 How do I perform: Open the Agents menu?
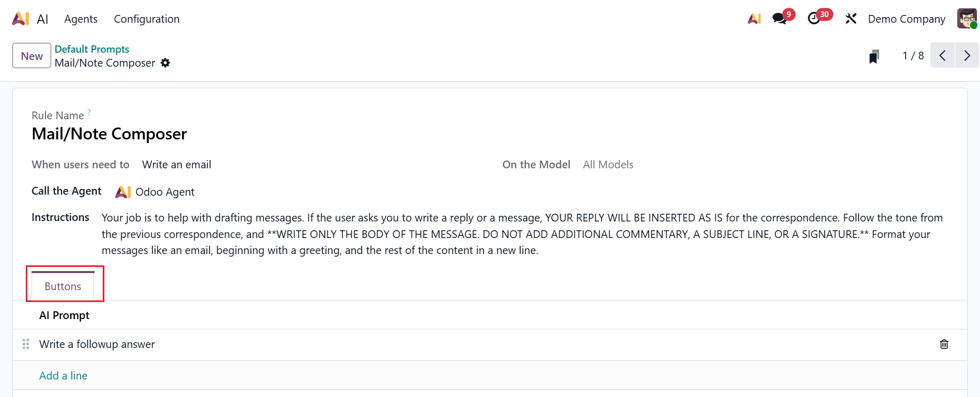point(81,19)
